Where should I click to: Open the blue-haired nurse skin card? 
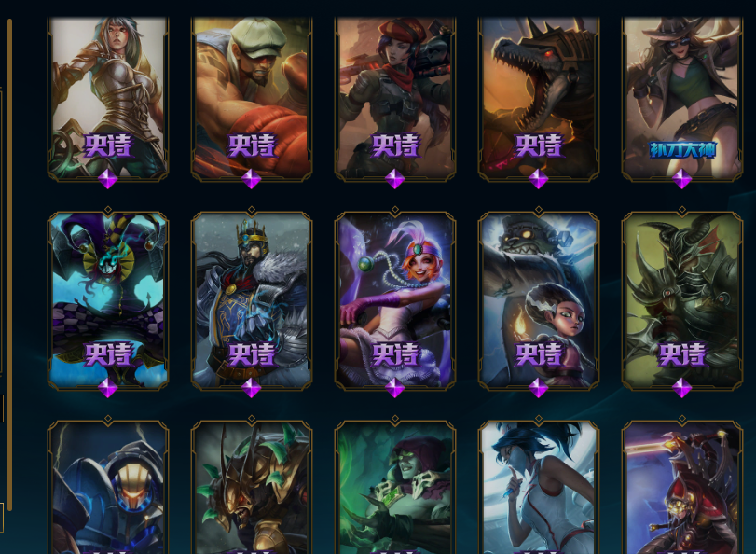(539, 488)
